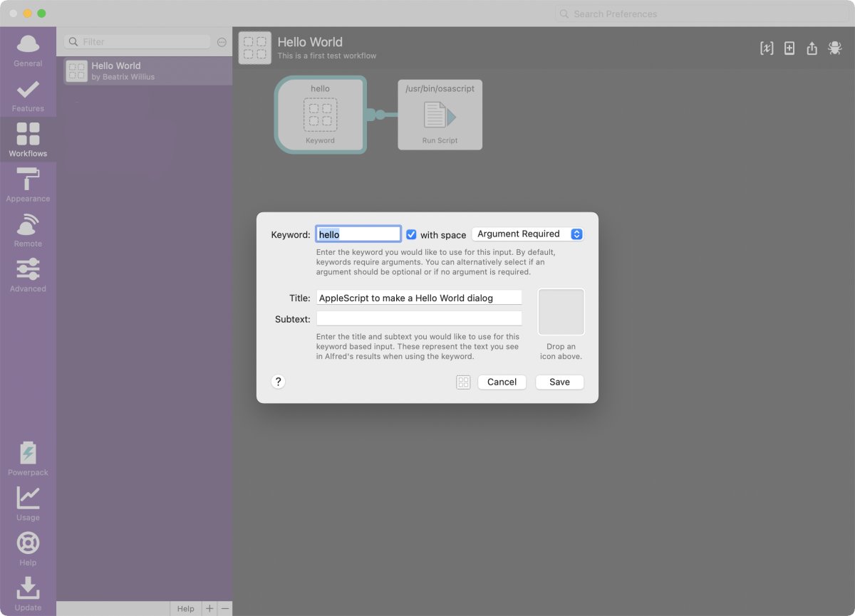The width and height of the screenshot is (855, 616).
Task: Open Help section in sidebar
Action: (28, 550)
